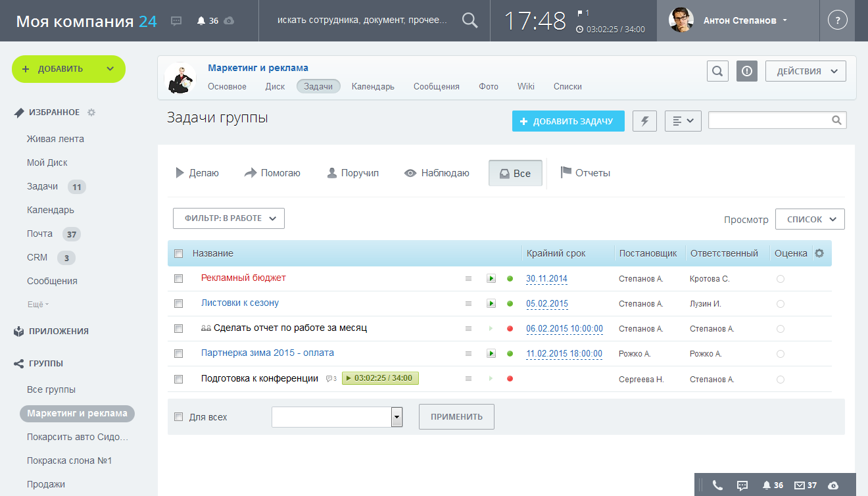
Task: Click the magnifier icon in the group header
Action: pyautogui.click(x=717, y=71)
